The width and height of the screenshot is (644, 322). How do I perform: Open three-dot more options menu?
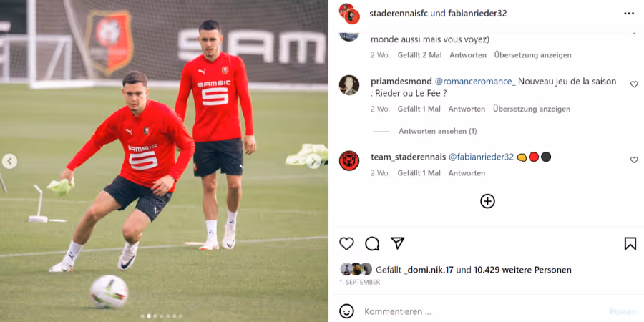[629, 14]
